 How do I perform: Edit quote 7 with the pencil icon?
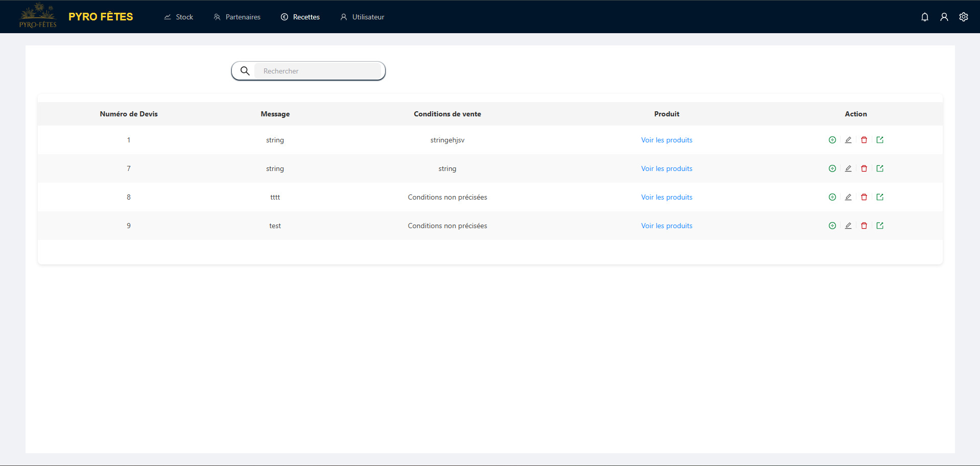(x=848, y=168)
